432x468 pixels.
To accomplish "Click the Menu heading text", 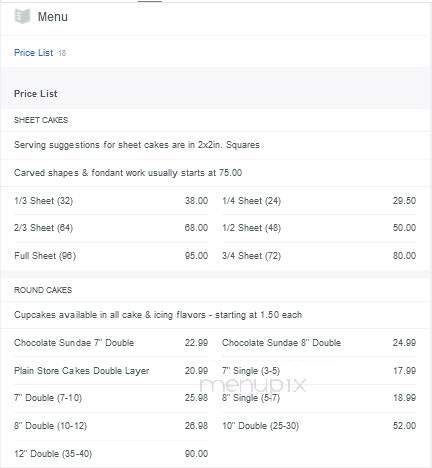I will [x=53, y=16].
